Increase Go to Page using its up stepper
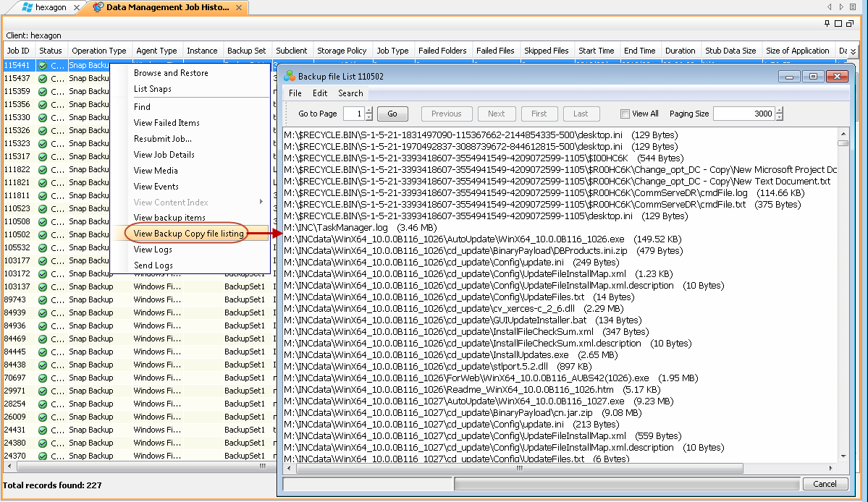This screenshot has height=502, width=868. 368,110
